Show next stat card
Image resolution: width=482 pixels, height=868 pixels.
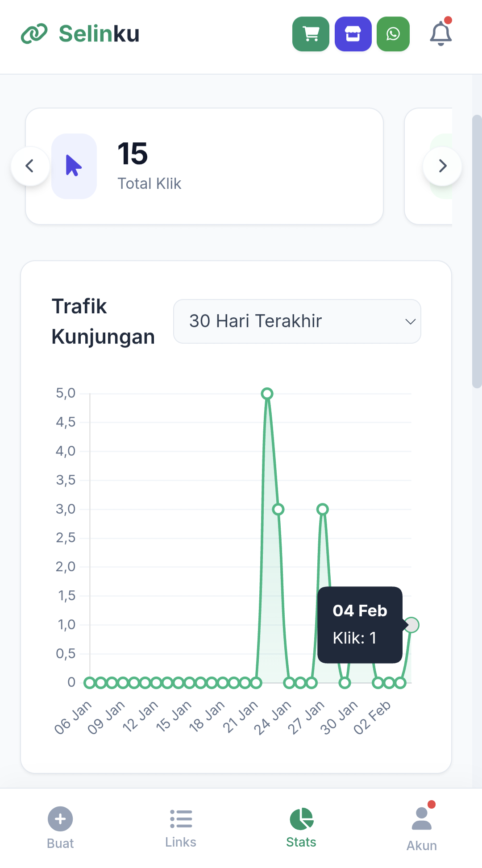point(442,166)
